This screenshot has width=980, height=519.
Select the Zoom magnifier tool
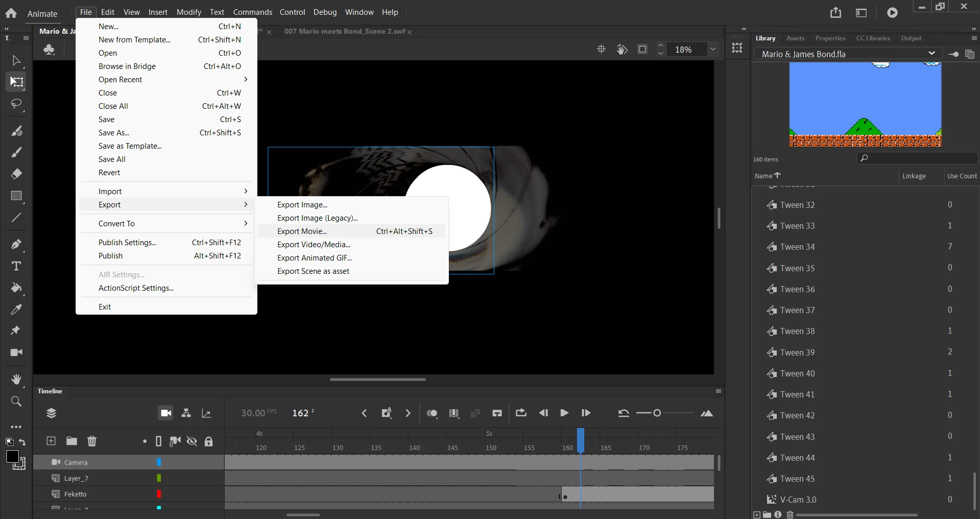16,402
